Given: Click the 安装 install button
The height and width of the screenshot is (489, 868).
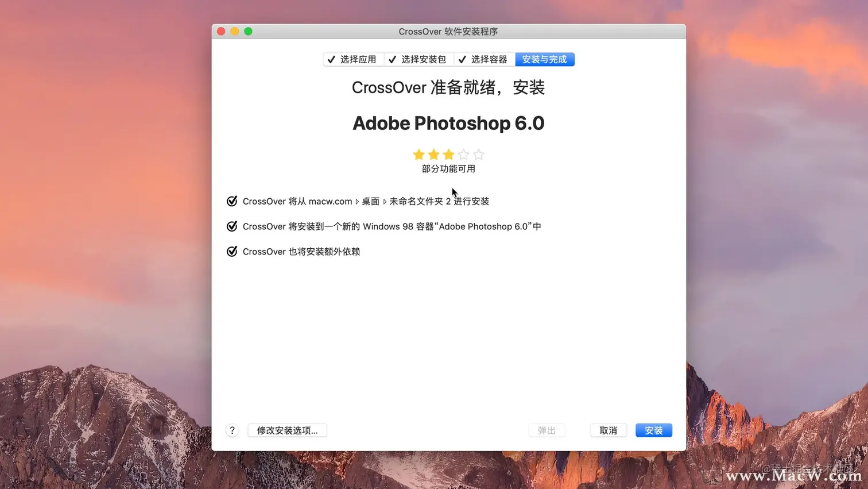Looking at the screenshot, I should [653, 430].
